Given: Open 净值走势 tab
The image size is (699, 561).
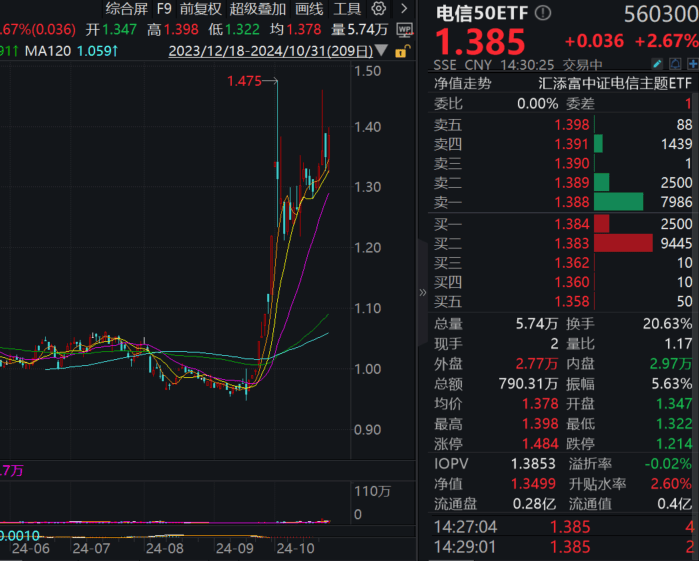Looking at the screenshot, I should pos(463,83).
